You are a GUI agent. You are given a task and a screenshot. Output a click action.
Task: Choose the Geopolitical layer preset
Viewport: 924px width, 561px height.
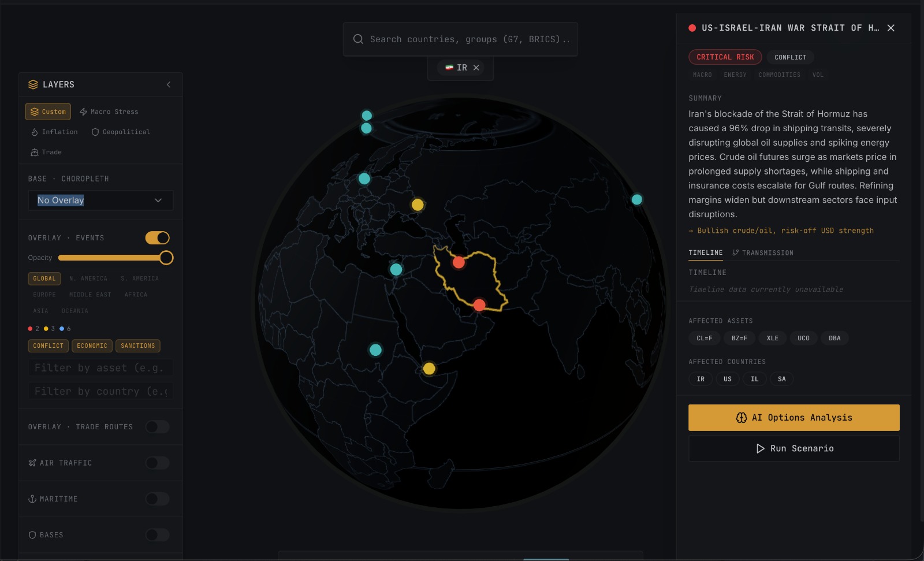click(x=121, y=132)
